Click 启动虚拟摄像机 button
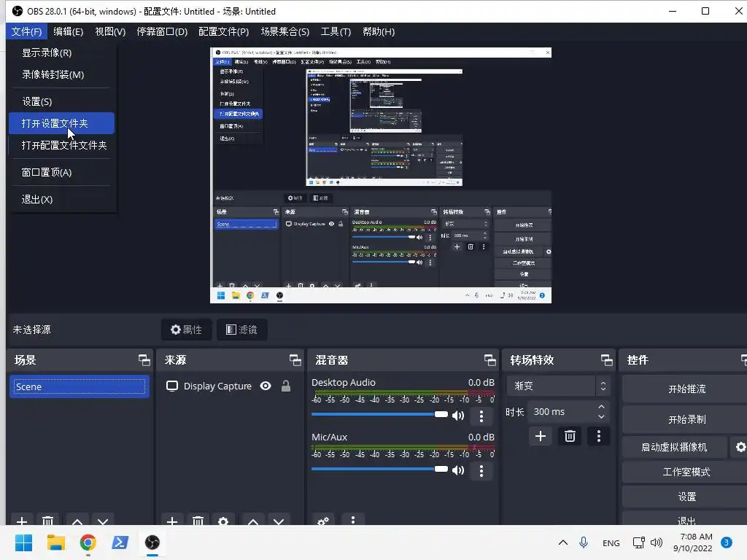Image resolution: width=747 pixels, height=560 pixels. [674, 447]
